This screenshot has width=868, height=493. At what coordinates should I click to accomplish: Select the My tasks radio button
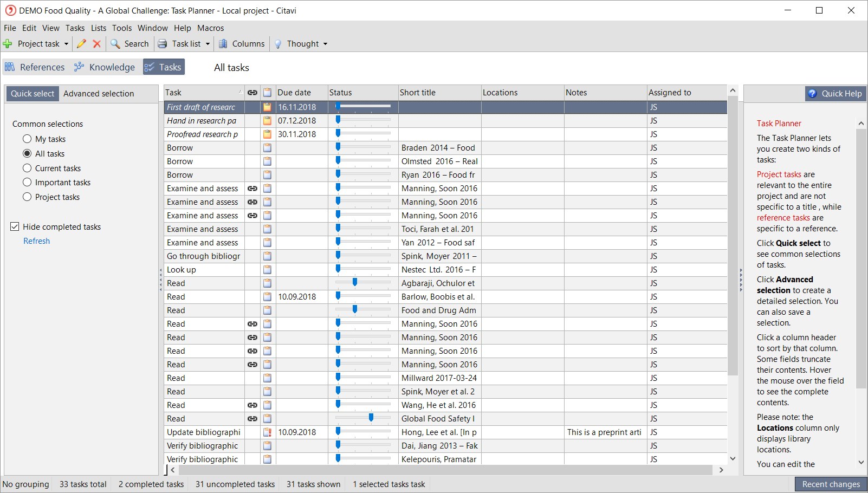point(27,139)
